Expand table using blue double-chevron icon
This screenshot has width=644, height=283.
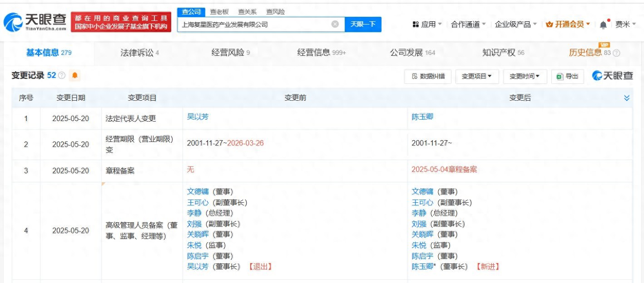[627, 98]
